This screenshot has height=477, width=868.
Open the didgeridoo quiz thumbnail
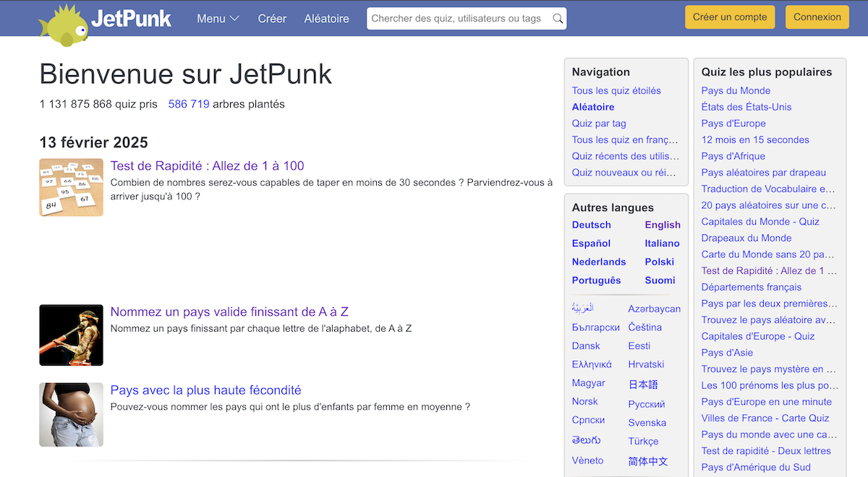pyautogui.click(x=71, y=335)
